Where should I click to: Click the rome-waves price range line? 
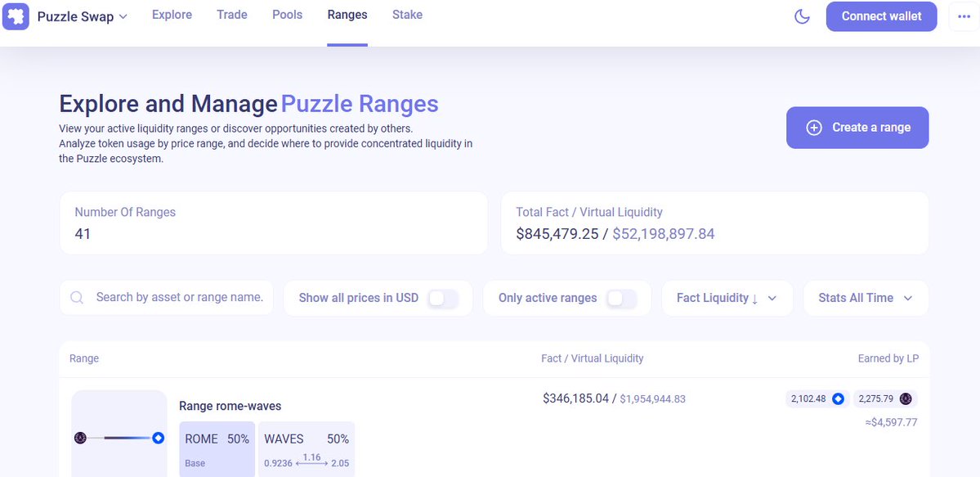tap(119, 438)
